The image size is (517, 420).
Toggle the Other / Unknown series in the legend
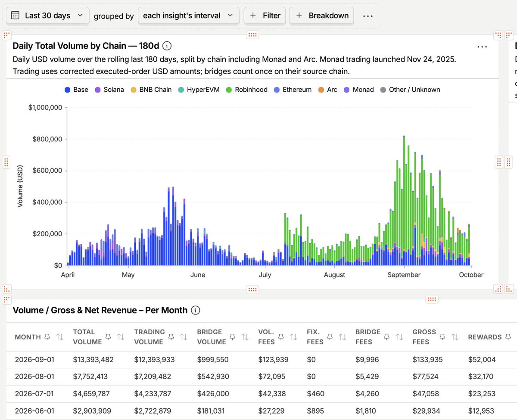click(410, 90)
